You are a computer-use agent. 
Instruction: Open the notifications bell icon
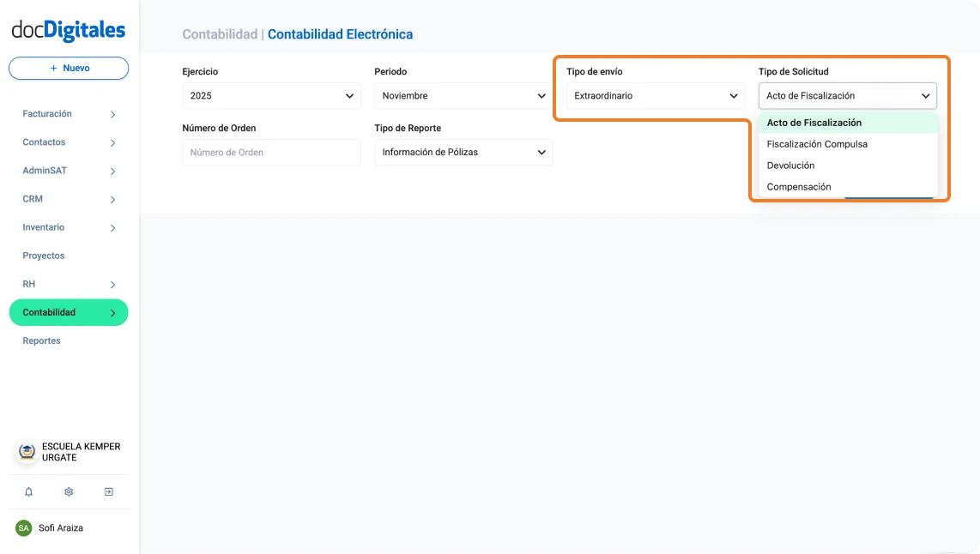[28, 491]
